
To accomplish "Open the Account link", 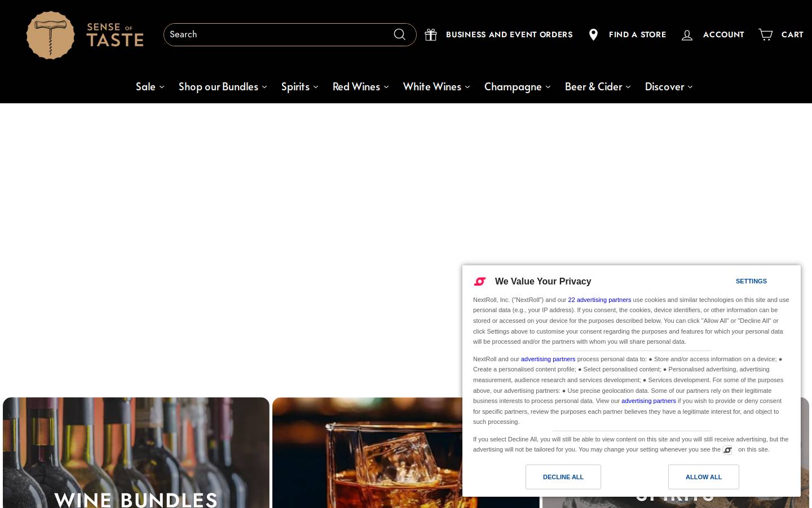I will 723,34.
